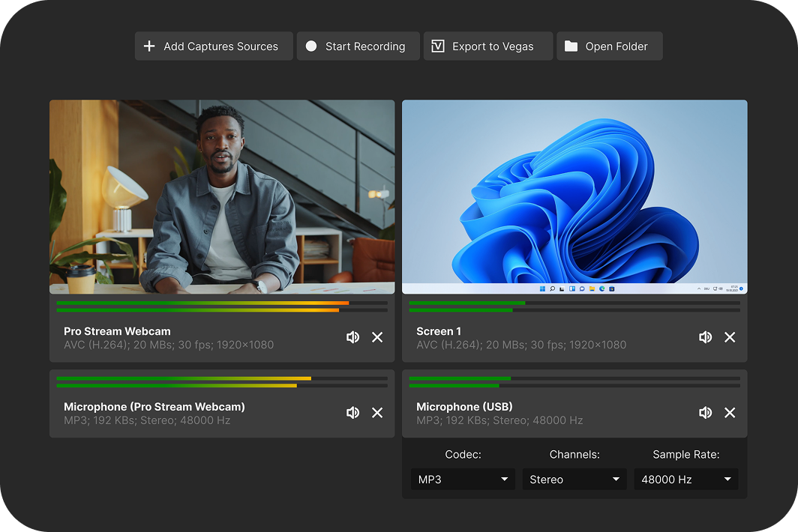Click the record circle icon beside Start Recording

tap(311, 46)
